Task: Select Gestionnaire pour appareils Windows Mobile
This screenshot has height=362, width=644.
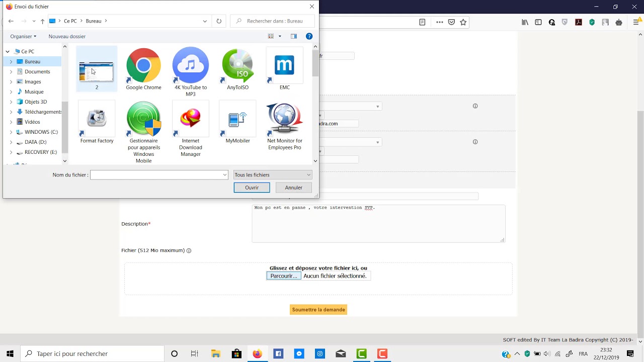Action: (143, 132)
